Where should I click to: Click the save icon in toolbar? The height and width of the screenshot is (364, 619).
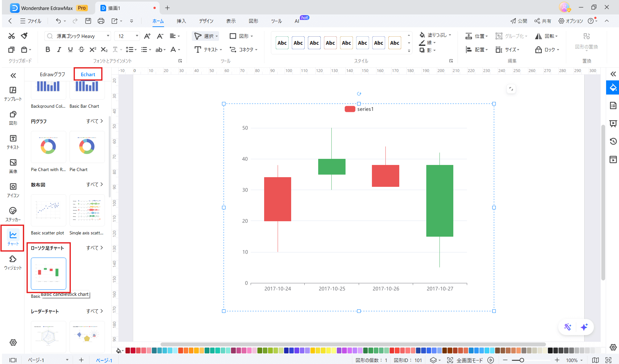click(88, 21)
